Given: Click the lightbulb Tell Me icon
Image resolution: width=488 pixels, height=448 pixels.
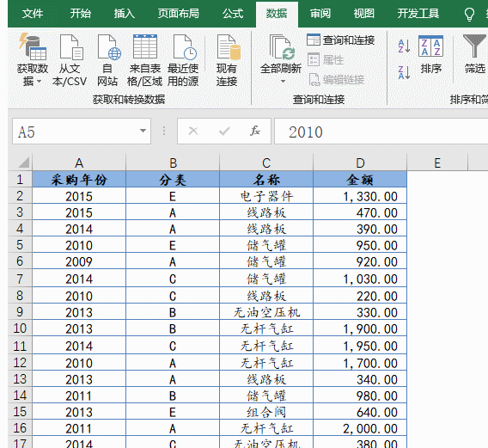Looking at the screenshot, I should [469, 14].
